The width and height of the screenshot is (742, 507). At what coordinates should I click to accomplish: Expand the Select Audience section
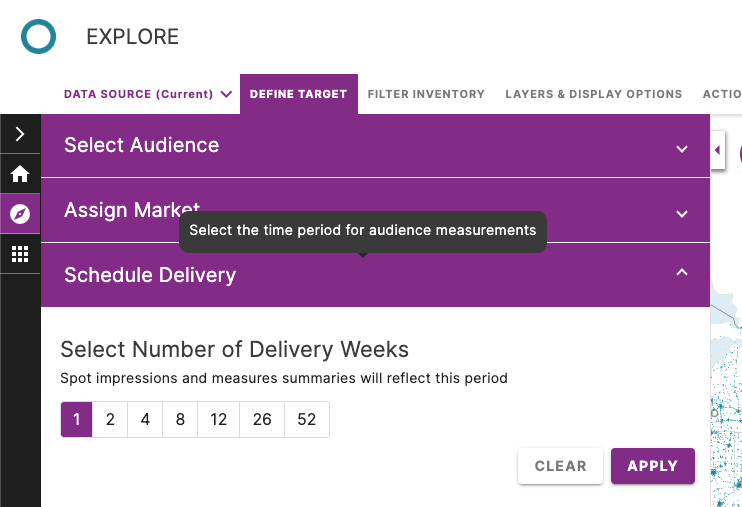coord(375,145)
